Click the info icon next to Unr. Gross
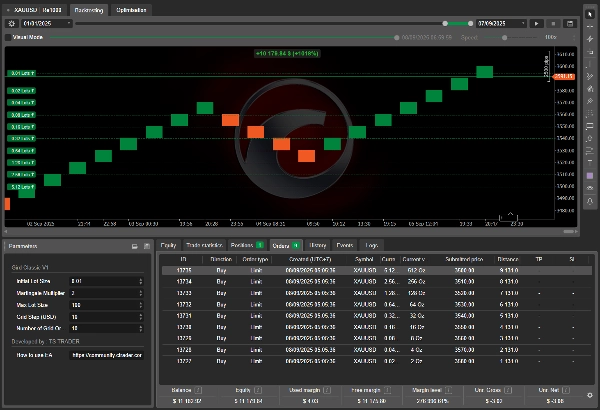600x410 pixels. tap(508, 390)
